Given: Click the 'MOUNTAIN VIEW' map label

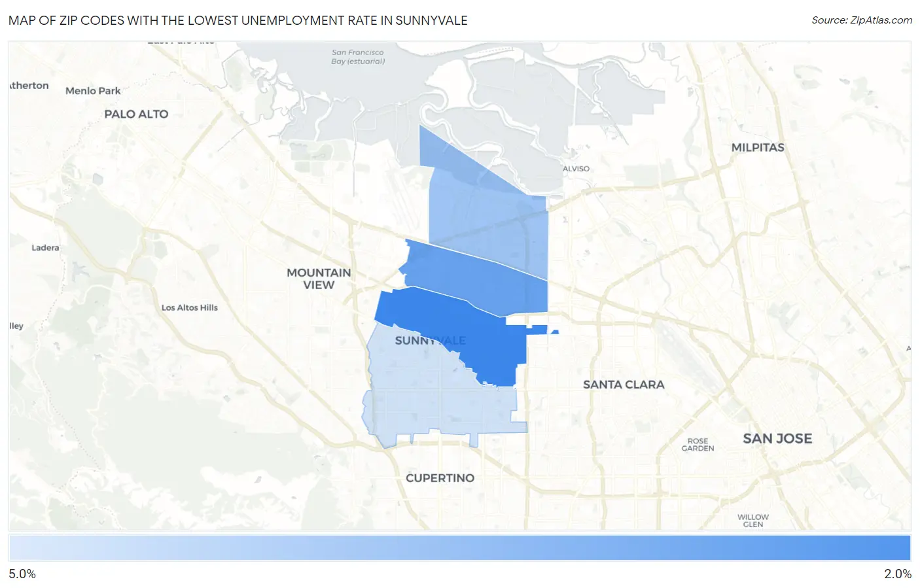Looking at the screenshot, I should (x=319, y=279).
